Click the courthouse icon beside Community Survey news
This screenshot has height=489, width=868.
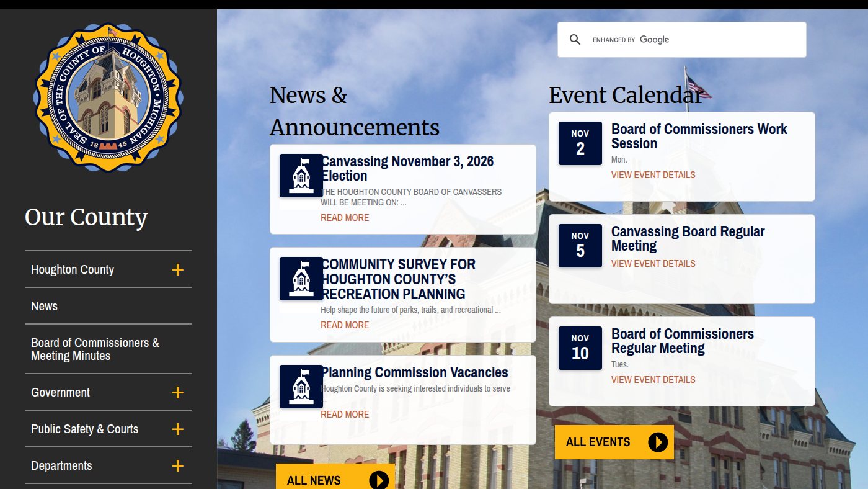[301, 279]
